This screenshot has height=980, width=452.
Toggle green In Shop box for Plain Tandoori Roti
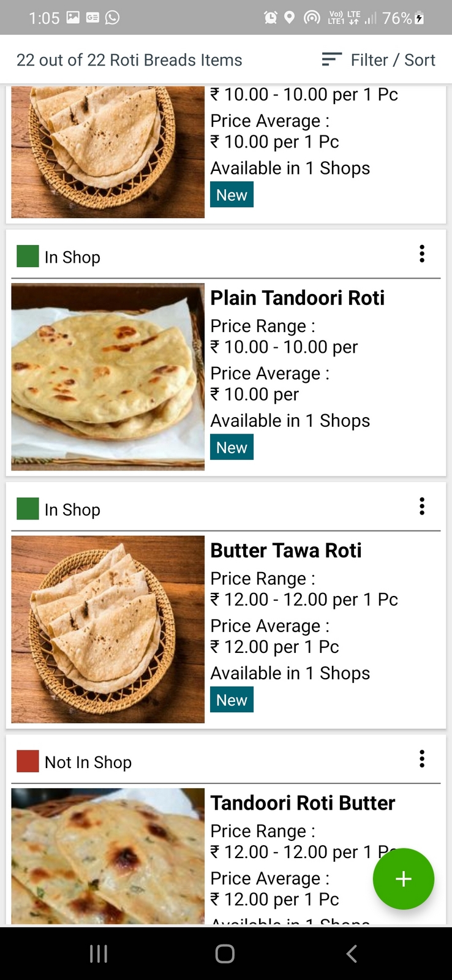tap(28, 256)
